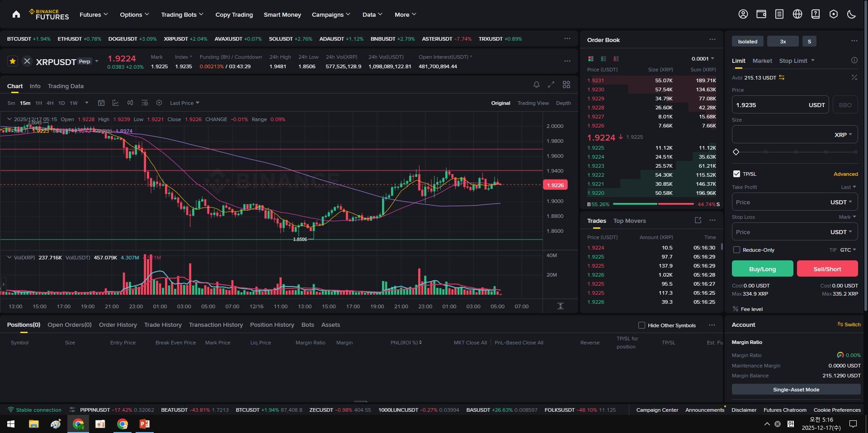
Task: Click the transfer arrows next to Avbl balance
Action: coord(782,78)
